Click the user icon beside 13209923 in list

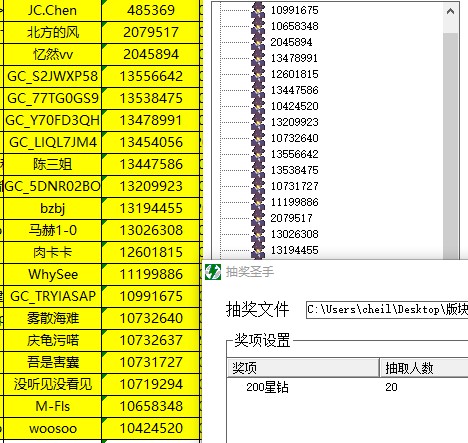[258, 122]
